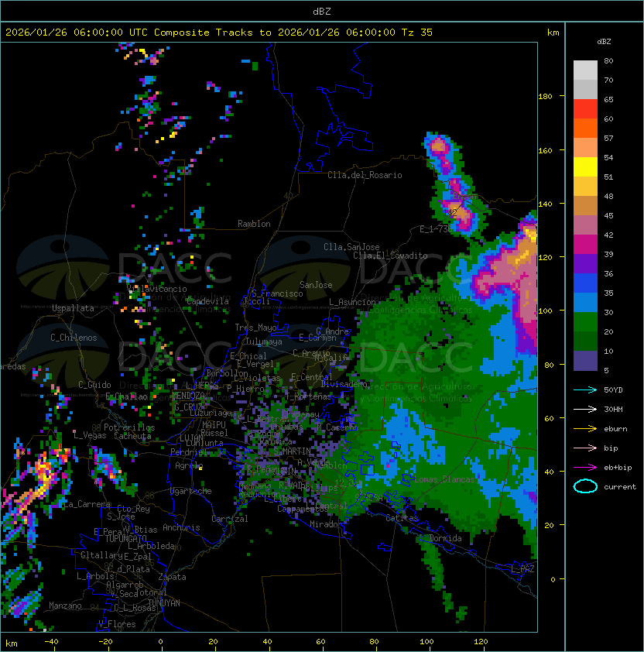Image resolution: width=644 pixels, height=652 pixels.
Task: Click the 'Tres_Mayo' place label
Action: pos(255,328)
